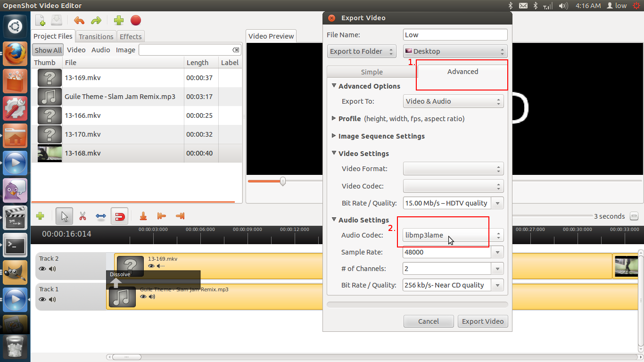Click the Undo arrow icon
The image size is (644, 362).
coord(79,20)
